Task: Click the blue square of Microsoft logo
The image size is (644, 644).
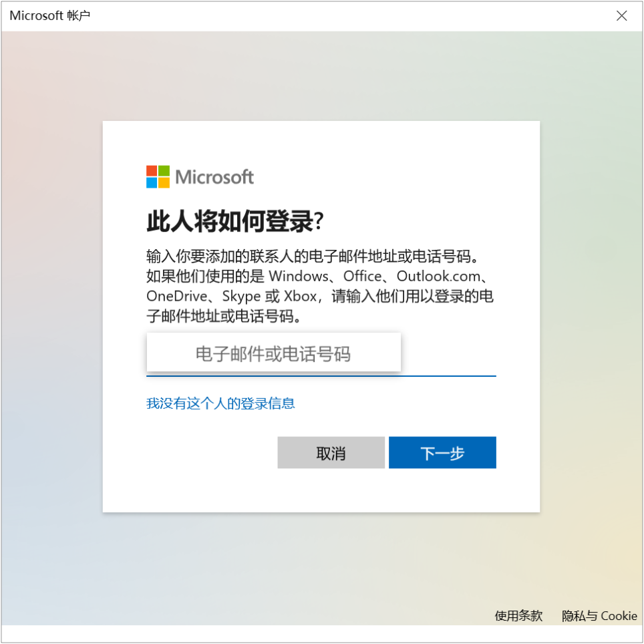Action: (x=152, y=183)
